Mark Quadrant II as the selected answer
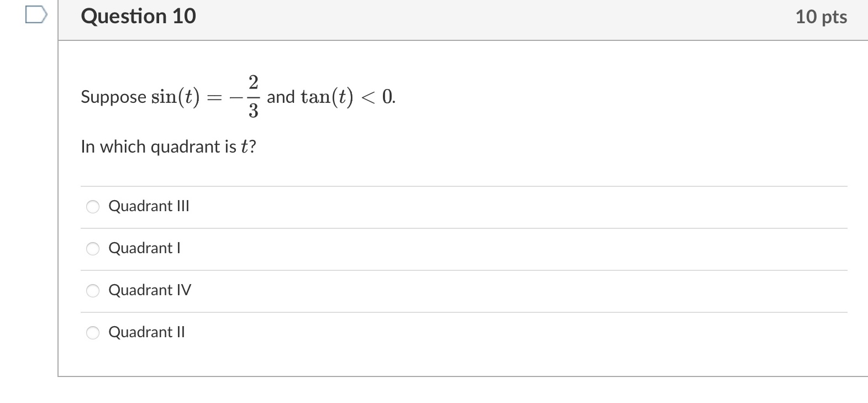868x403 pixels. [x=93, y=332]
